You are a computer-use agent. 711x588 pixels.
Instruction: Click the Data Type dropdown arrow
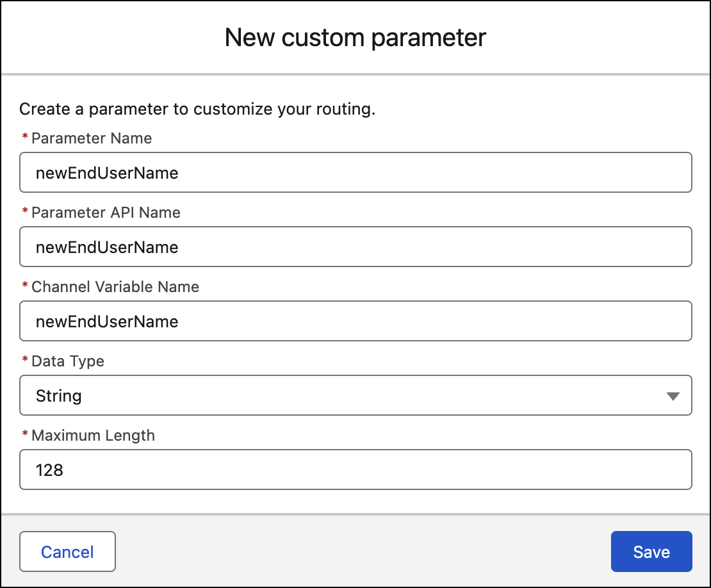click(x=673, y=396)
